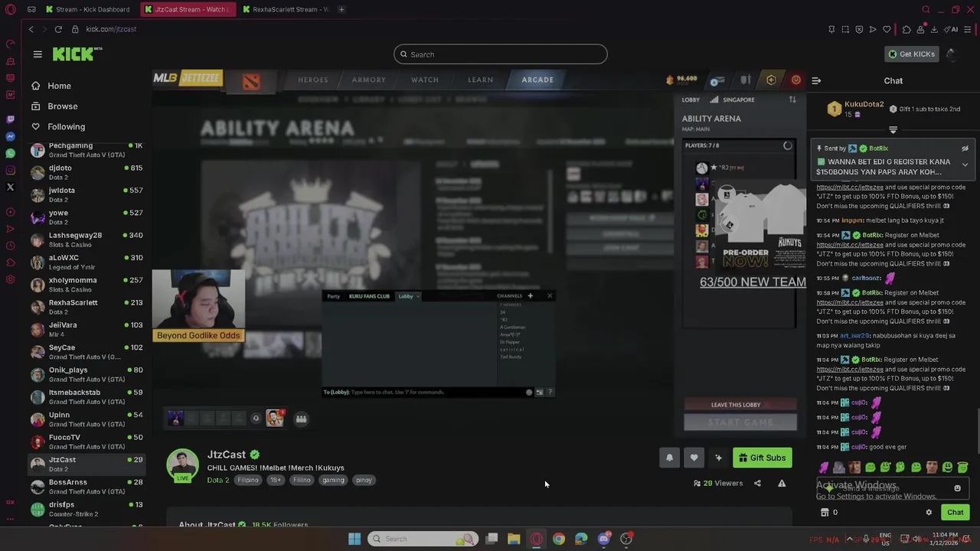Open Opera sidebar settings gear
The image size is (980, 551).
(10, 279)
